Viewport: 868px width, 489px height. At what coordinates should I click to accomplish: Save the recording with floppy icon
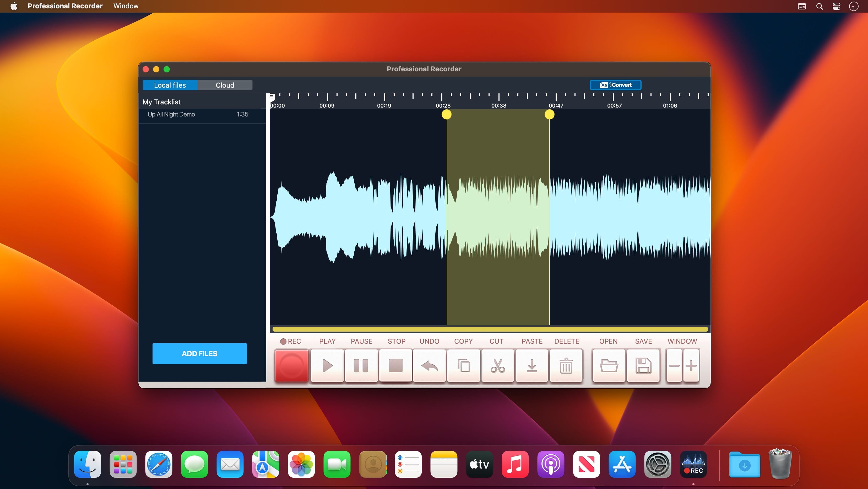643,366
